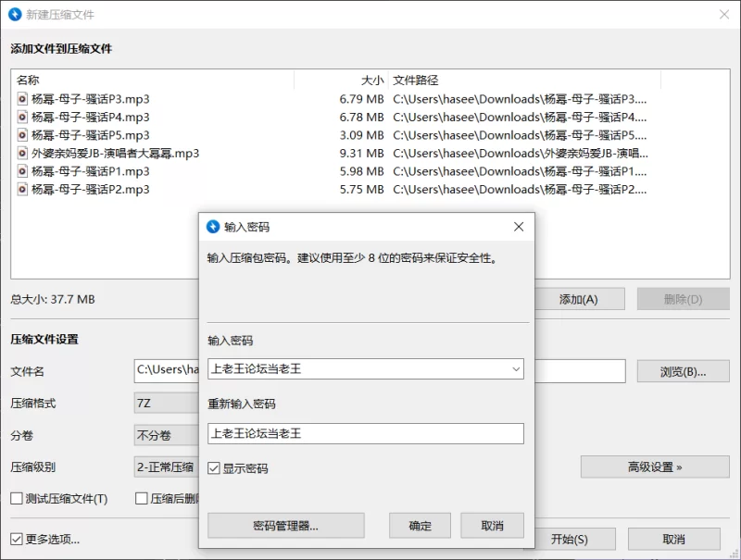
Task: Click 取消 in the password dialog
Action: click(493, 526)
